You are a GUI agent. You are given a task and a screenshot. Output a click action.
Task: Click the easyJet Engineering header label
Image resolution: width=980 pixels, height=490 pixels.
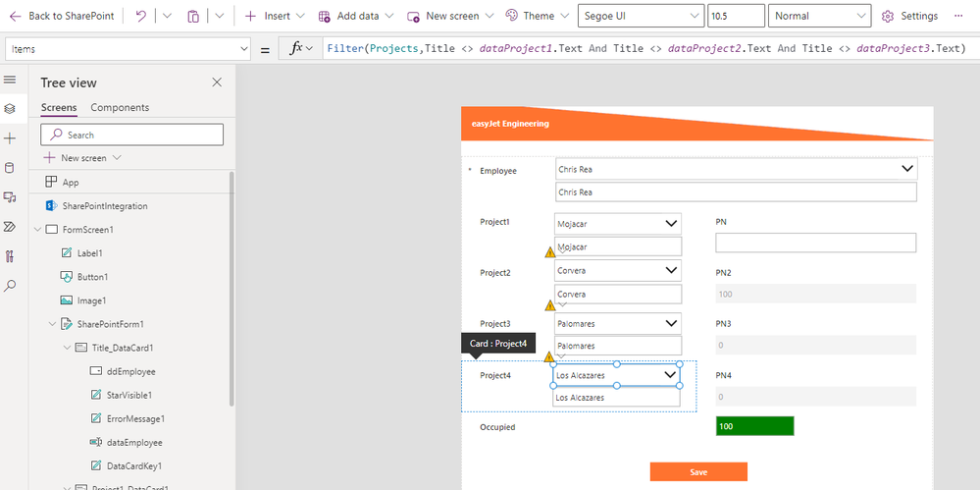point(511,124)
